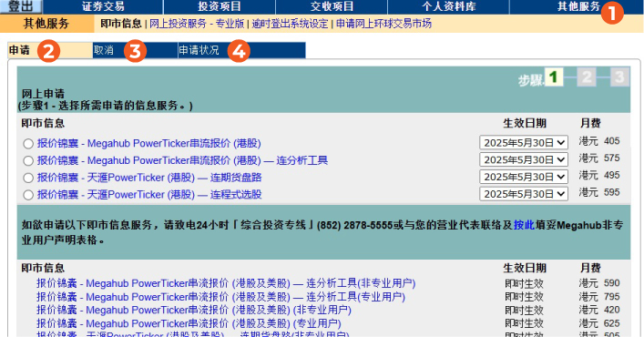Select the Megahub PowerTicker (港股) radio option

[28, 144]
